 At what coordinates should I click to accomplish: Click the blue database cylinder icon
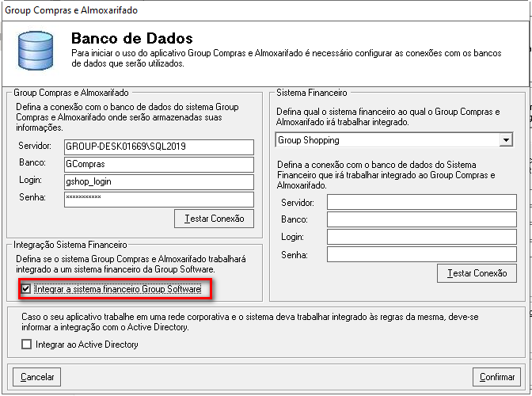[36, 51]
